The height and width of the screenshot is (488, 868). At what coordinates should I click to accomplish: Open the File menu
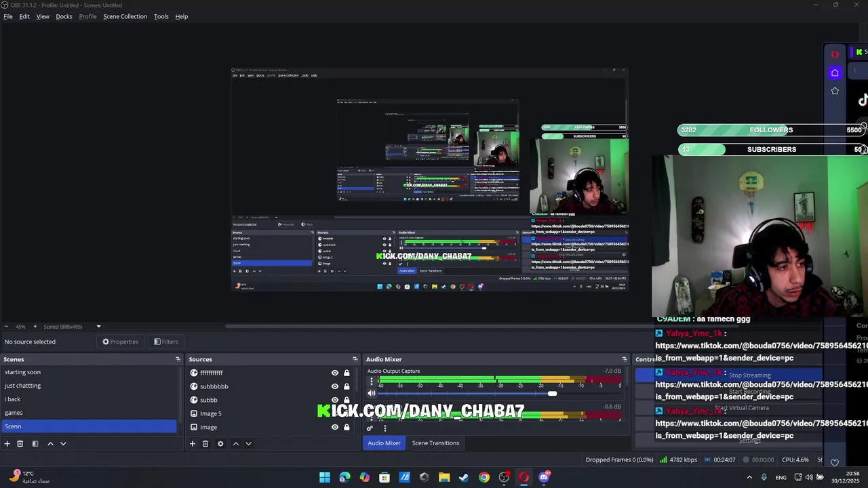pyautogui.click(x=8, y=16)
